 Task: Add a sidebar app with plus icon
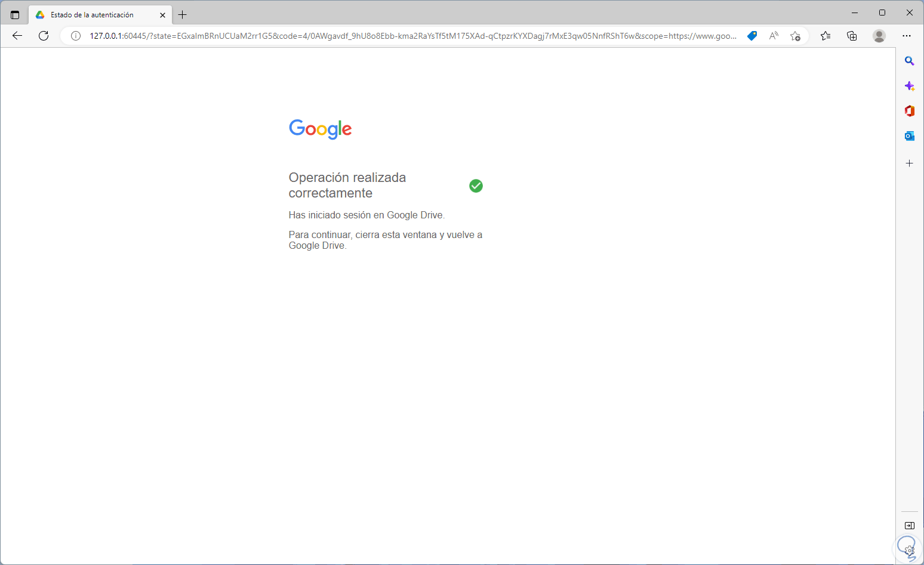pos(910,163)
